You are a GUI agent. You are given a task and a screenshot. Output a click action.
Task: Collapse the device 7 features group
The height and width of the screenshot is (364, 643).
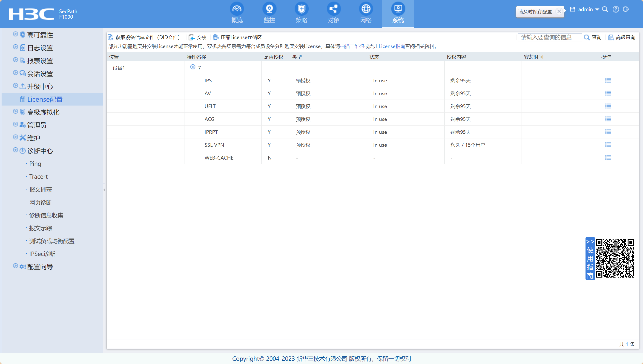pyautogui.click(x=193, y=67)
